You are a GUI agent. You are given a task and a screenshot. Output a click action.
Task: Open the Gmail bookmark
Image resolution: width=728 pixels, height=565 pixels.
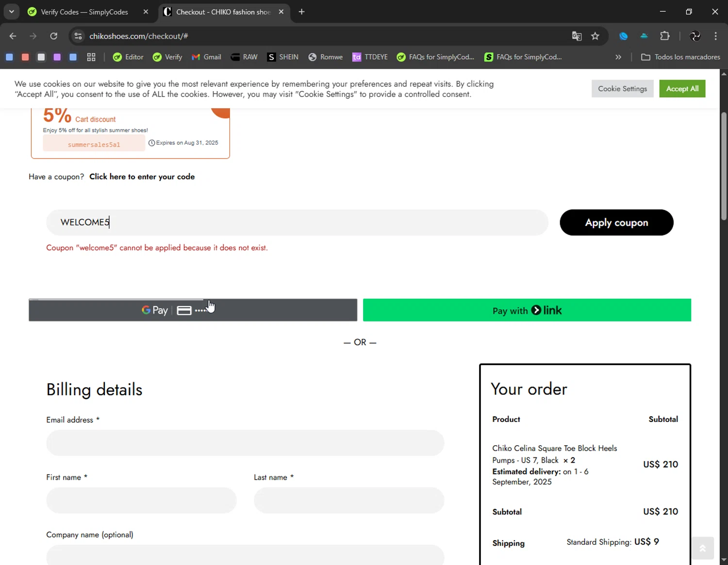206,57
